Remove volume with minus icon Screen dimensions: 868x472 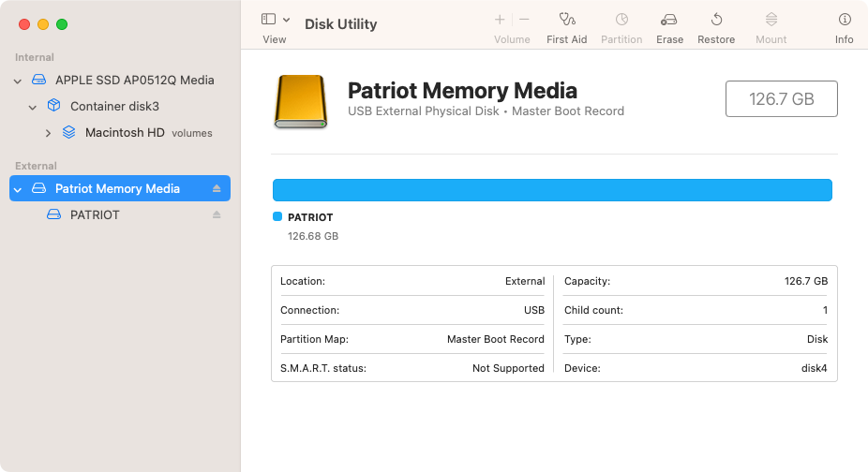pyautogui.click(x=524, y=20)
